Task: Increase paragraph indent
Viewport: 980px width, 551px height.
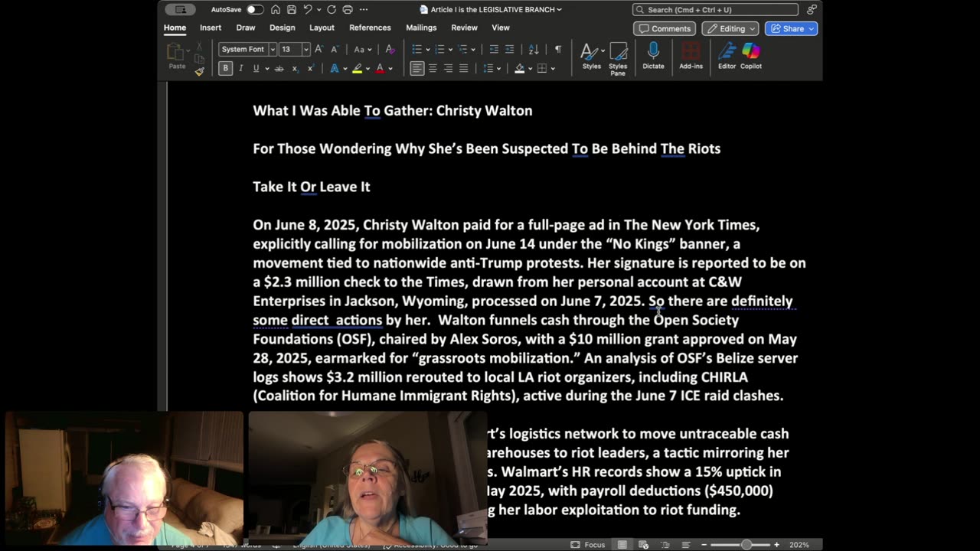Action: pos(509,49)
